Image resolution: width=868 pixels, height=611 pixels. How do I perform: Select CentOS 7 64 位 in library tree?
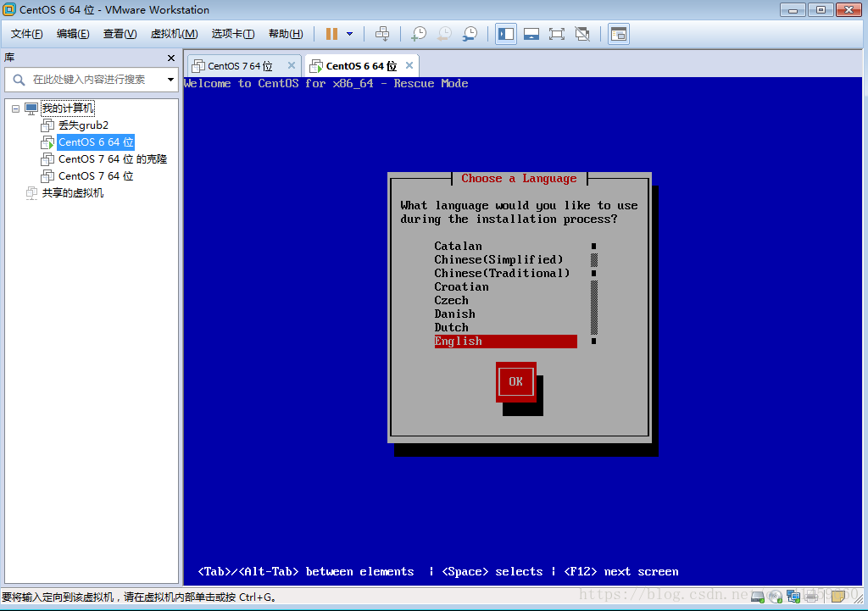tap(96, 176)
